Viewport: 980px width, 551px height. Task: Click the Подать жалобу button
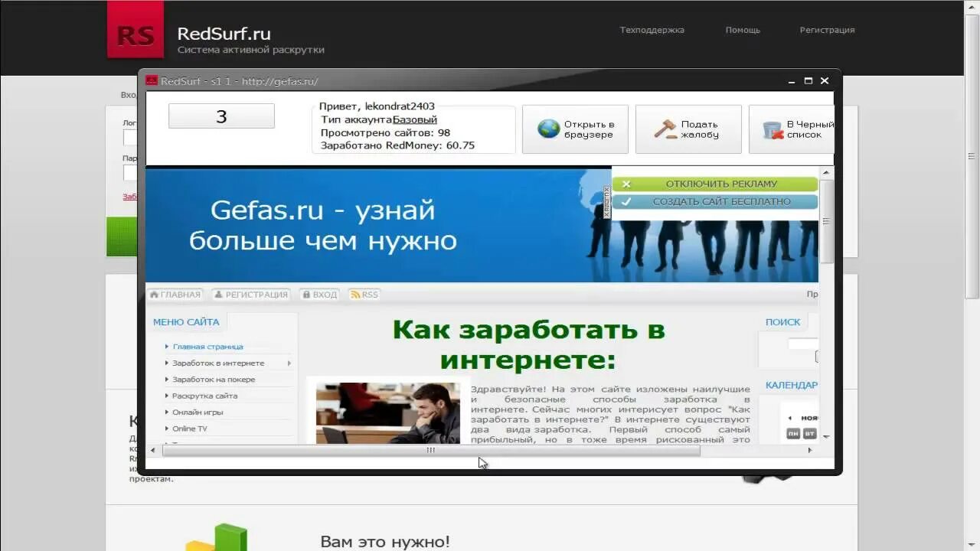(x=688, y=129)
